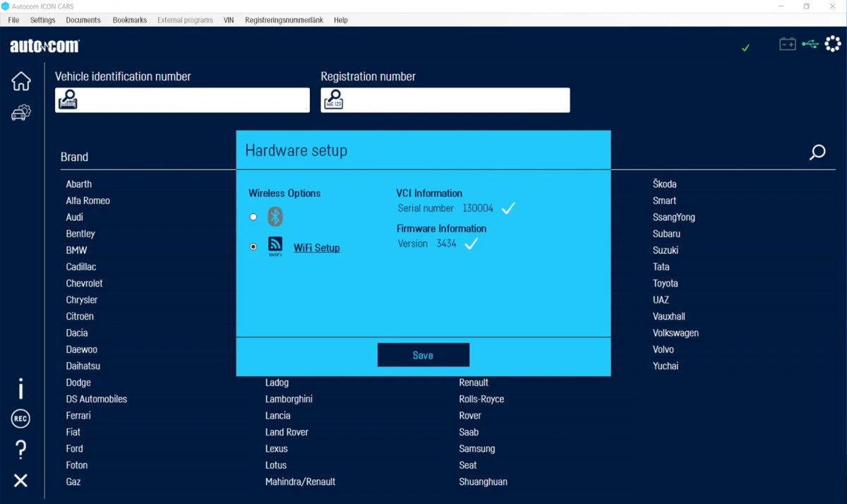This screenshot has width=847, height=504.
Task: Click the Registration number field
Action: tap(445, 100)
